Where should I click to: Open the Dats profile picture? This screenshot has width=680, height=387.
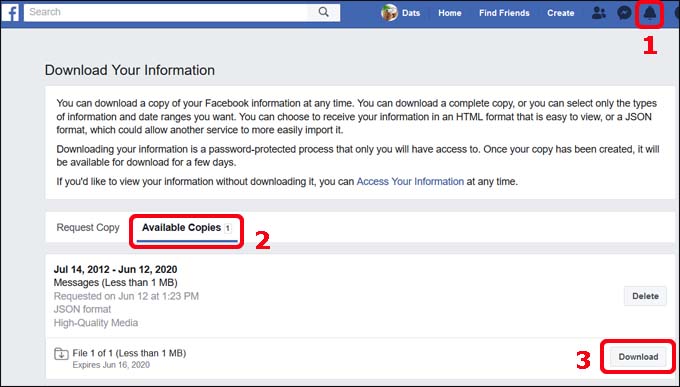coord(389,13)
